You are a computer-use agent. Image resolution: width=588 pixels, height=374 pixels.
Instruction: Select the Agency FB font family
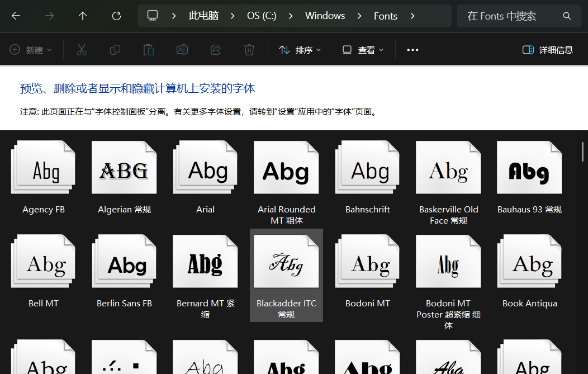coord(44,178)
